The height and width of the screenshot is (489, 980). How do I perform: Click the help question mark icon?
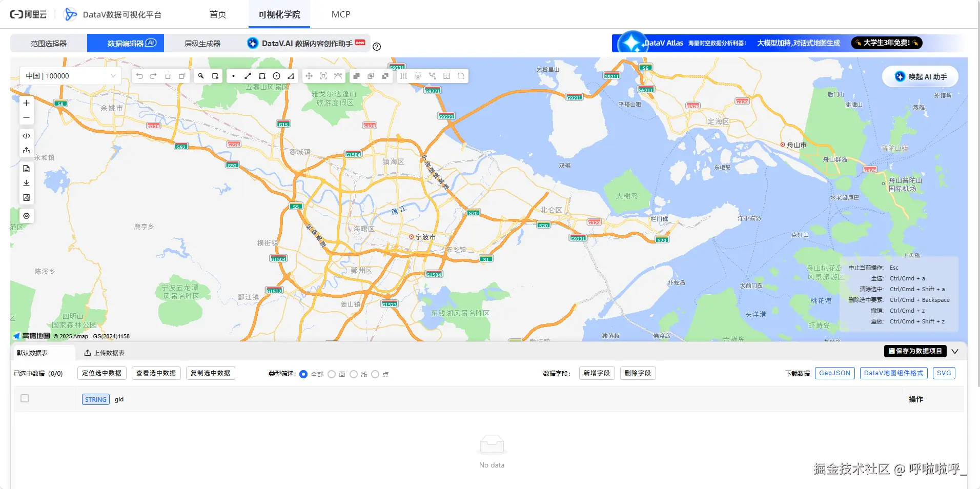click(377, 47)
